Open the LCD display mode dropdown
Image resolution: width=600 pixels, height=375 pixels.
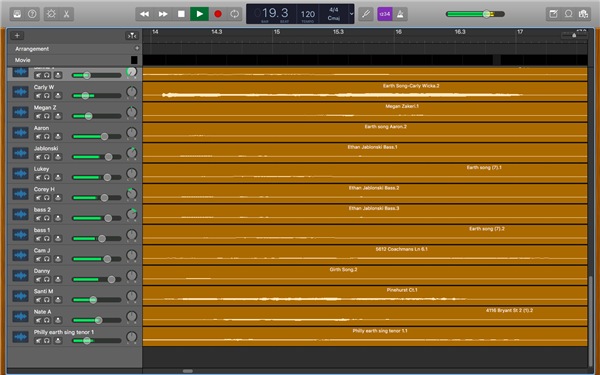[x=351, y=14]
